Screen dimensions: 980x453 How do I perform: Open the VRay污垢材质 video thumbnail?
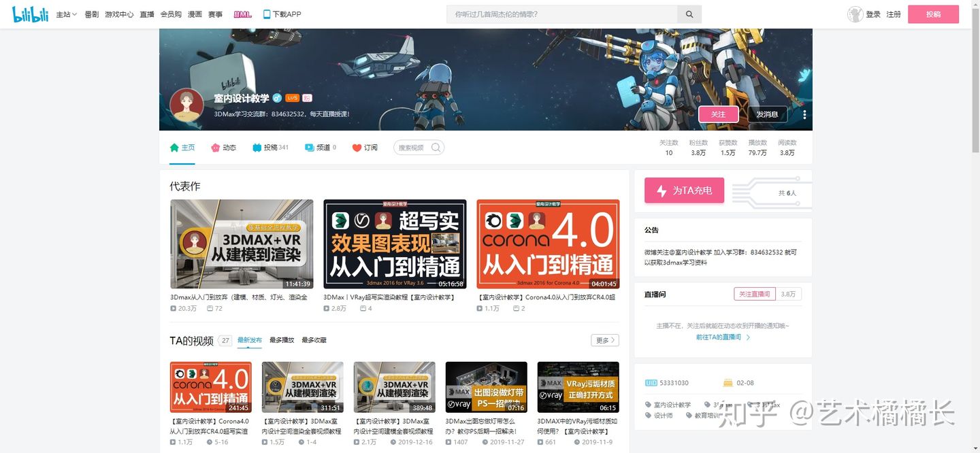coord(578,387)
